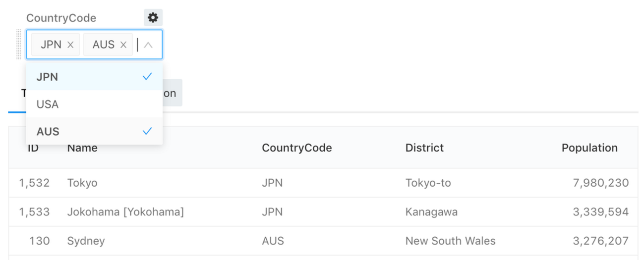Grab the dotted drag handle beside the selector
Screen dimensions: 644x260
[19, 45]
